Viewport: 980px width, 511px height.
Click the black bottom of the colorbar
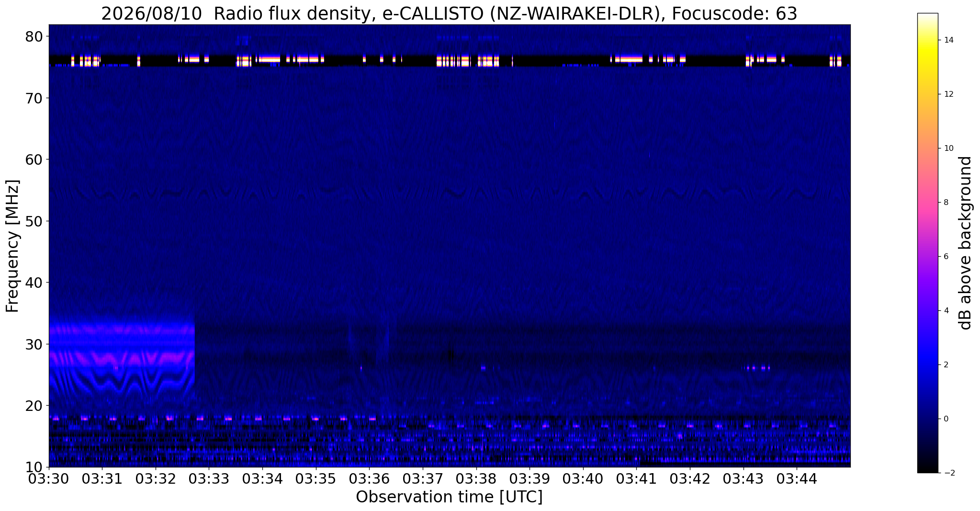(x=927, y=469)
